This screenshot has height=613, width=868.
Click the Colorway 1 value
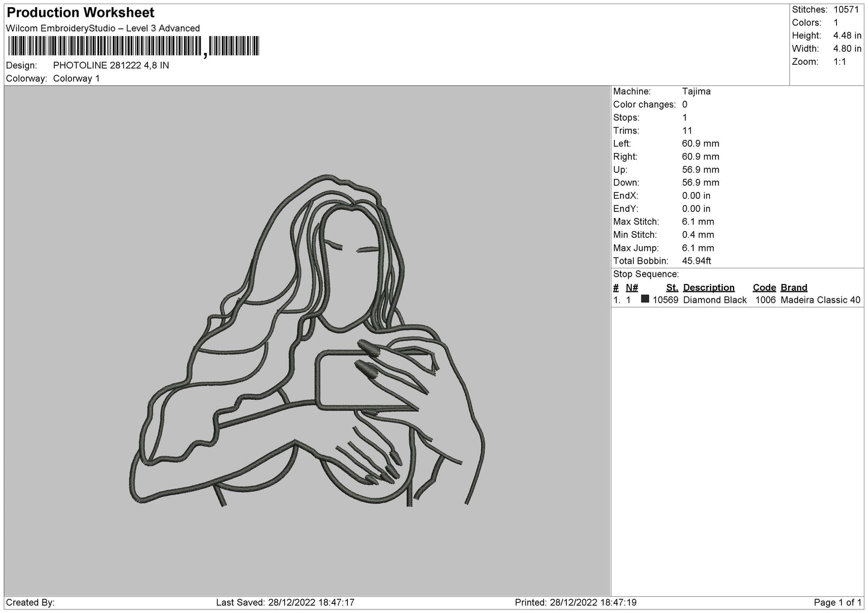coord(77,79)
